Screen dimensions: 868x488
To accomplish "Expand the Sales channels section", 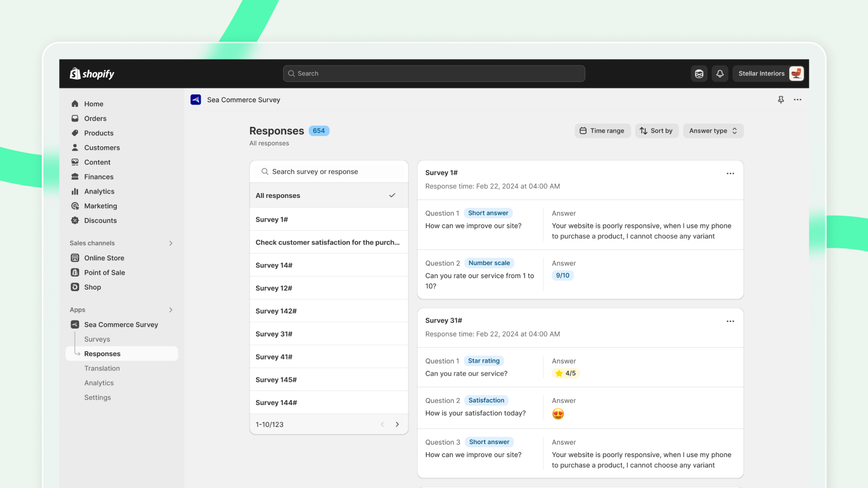I will (x=171, y=243).
